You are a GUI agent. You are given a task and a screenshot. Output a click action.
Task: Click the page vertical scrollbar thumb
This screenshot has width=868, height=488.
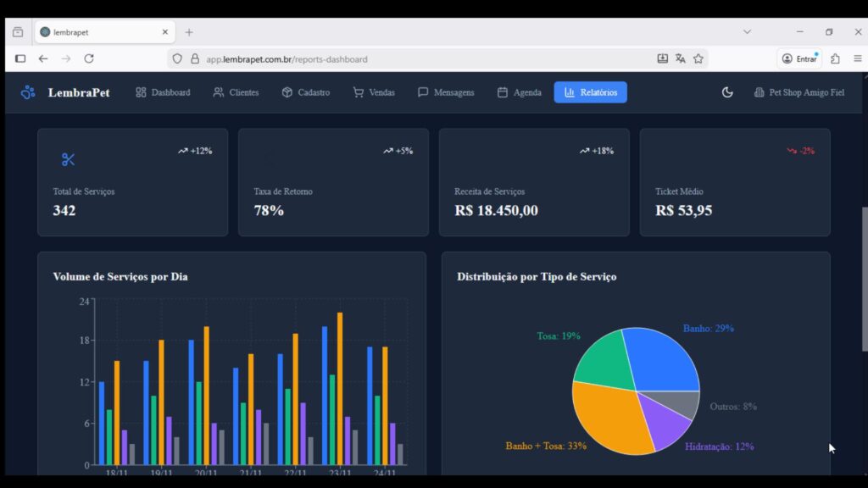[864, 280]
